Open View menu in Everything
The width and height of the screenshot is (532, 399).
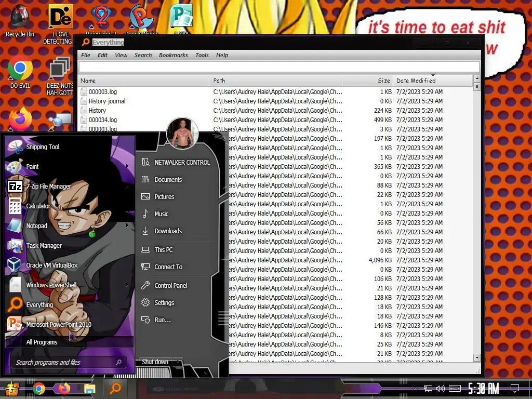pyautogui.click(x=121, y=55)
